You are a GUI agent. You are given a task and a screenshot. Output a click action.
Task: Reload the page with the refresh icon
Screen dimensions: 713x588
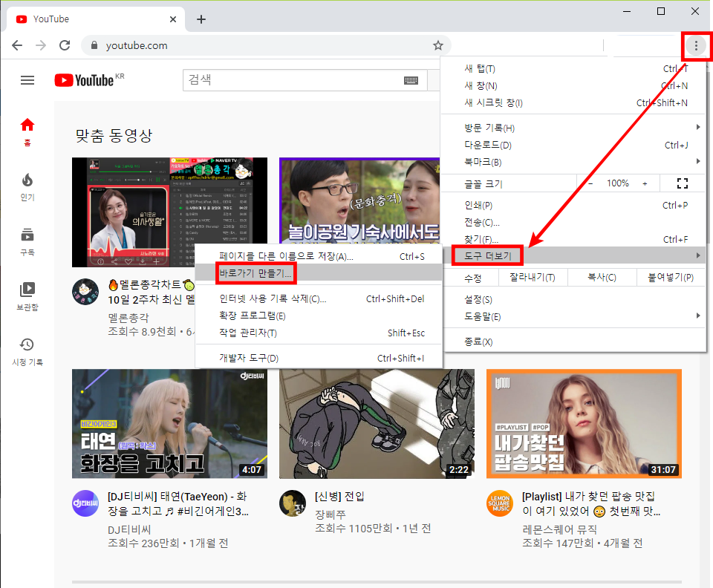point(65,45)
